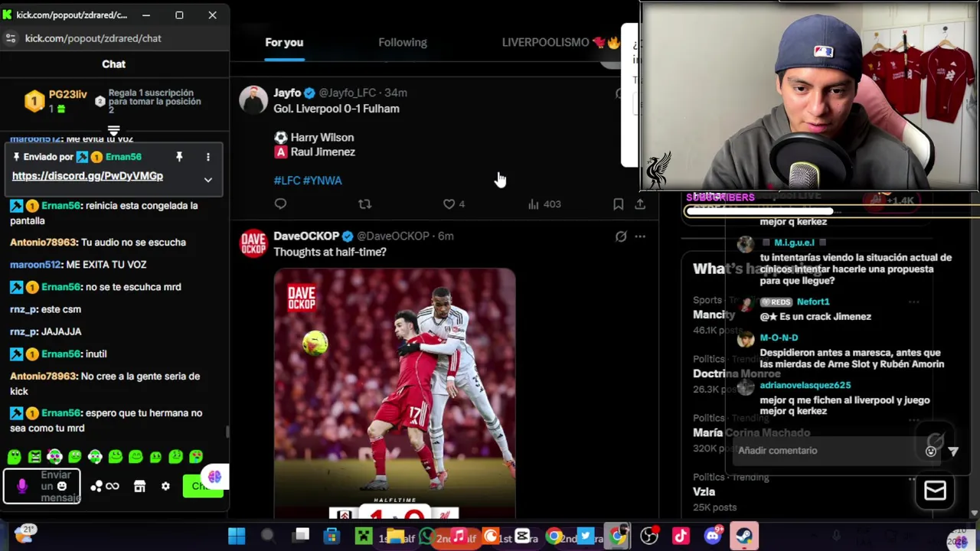
Task: Open the Kick shop storefront icon
Action: coord(139,486)
